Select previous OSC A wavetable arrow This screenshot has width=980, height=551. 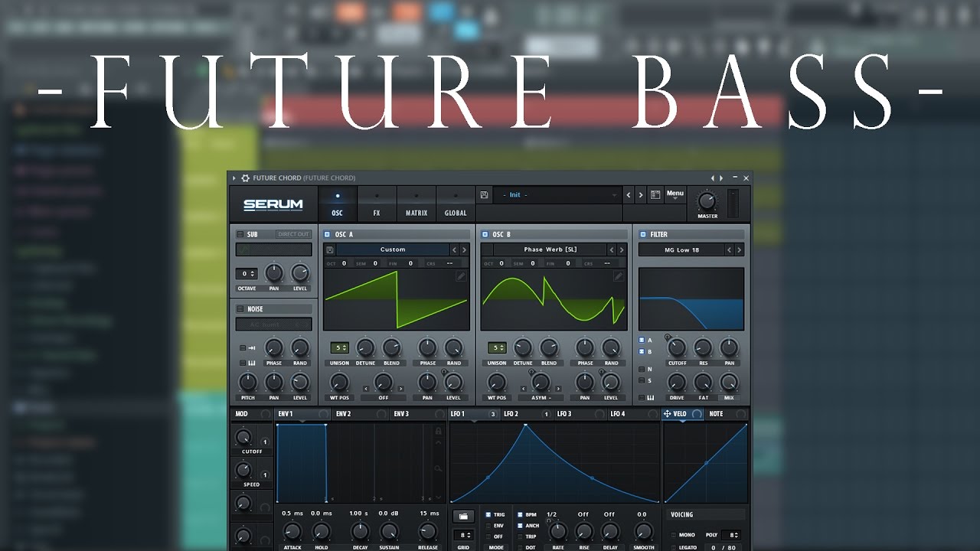tap(454, 249)
